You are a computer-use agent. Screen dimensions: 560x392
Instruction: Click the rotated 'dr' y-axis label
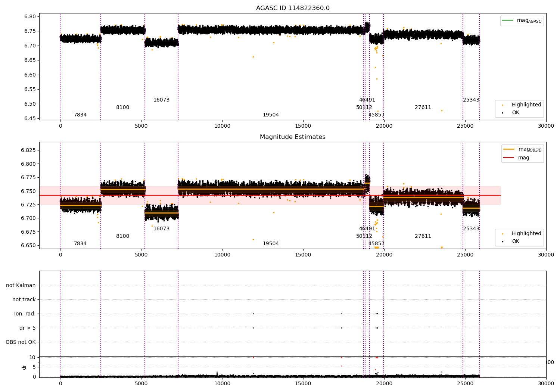click(24, 367)
